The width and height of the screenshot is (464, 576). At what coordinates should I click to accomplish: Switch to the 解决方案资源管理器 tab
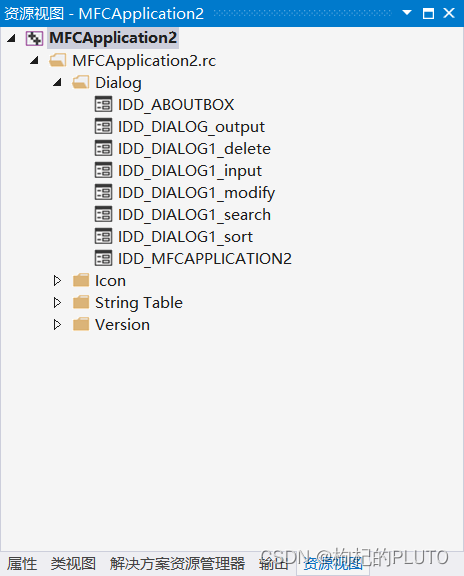177,564
